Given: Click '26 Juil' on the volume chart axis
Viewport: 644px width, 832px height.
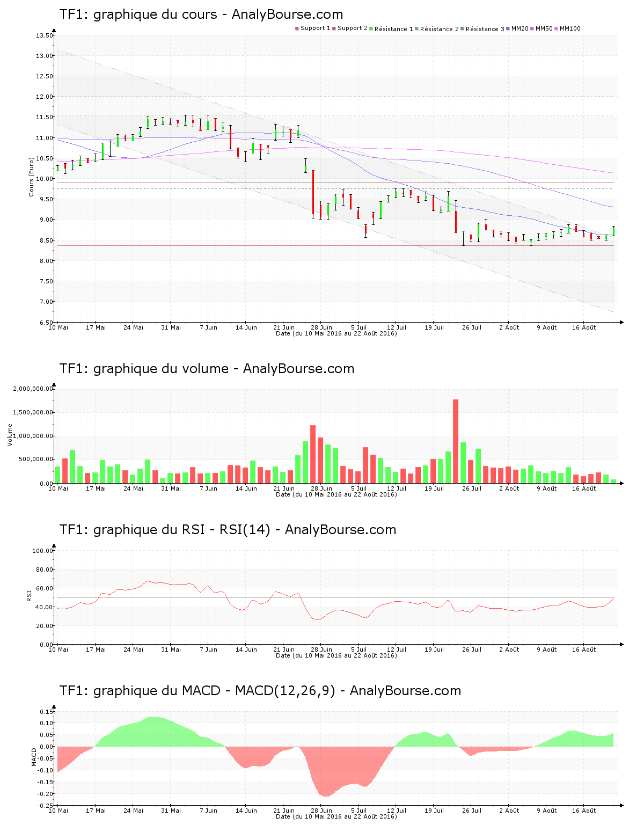Looking at the screenshot, I should (x=472, y=488).
